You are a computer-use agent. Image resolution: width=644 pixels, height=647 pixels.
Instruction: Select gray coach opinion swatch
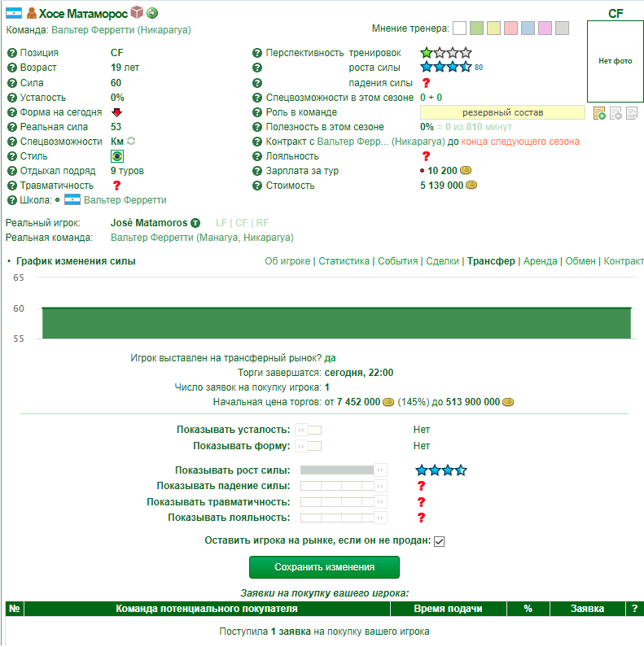[563, 28]
